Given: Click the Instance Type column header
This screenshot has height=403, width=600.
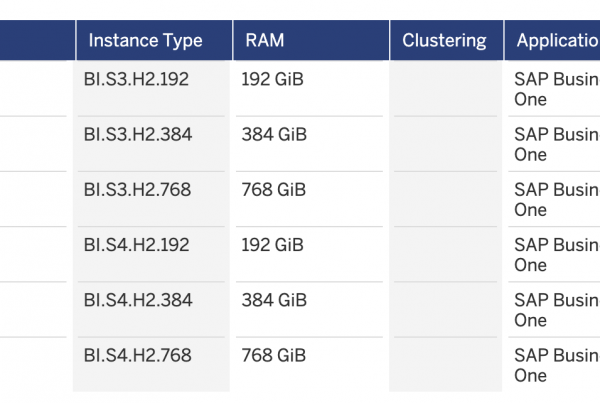Looking at the screenshot, I should (154, 40).
